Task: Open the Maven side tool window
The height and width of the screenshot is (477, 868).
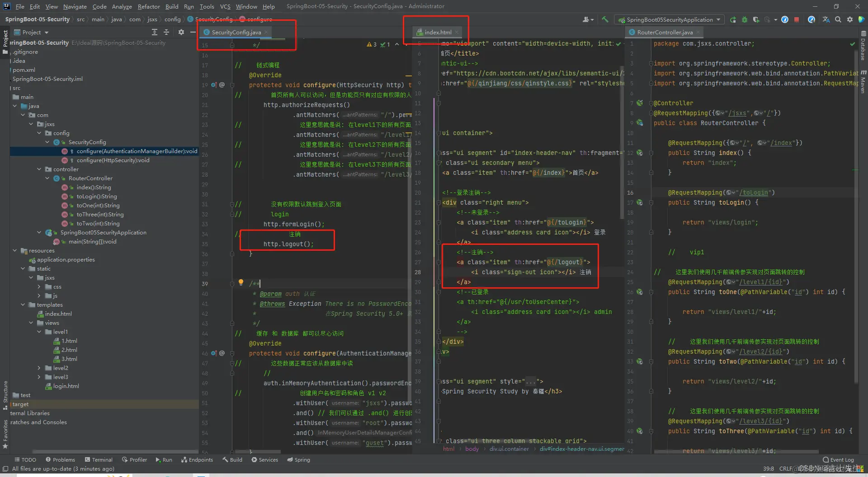Action: click(863, 82)
